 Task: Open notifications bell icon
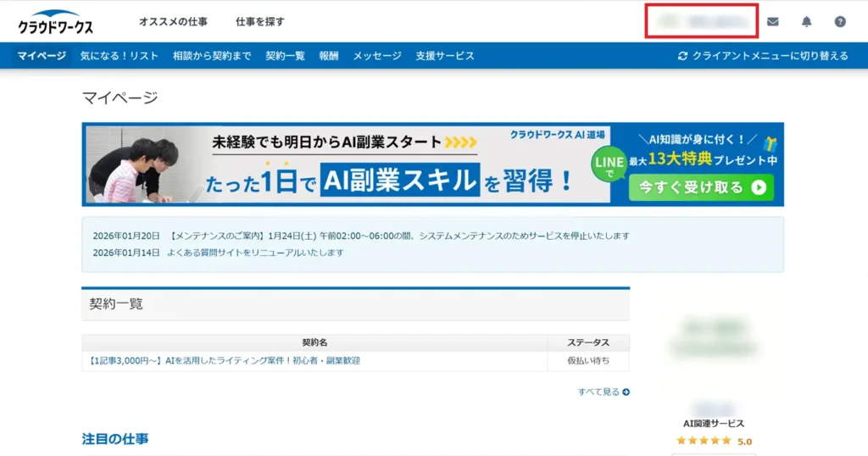click(x=806, y=22)
